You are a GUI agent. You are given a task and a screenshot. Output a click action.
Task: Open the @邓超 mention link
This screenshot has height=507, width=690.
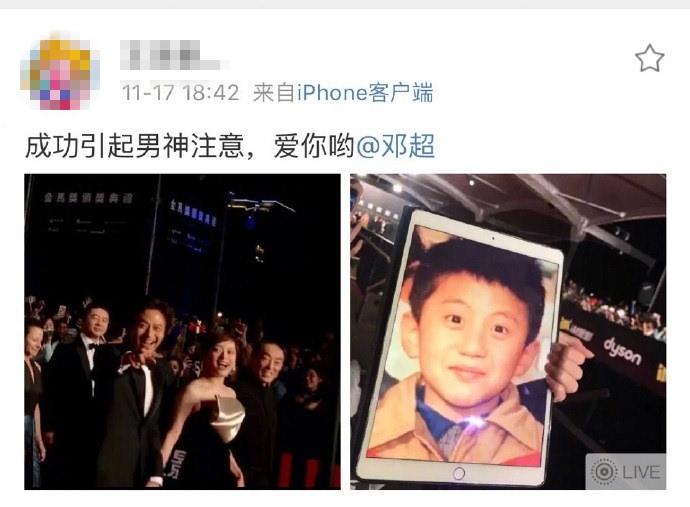point(395,146)
